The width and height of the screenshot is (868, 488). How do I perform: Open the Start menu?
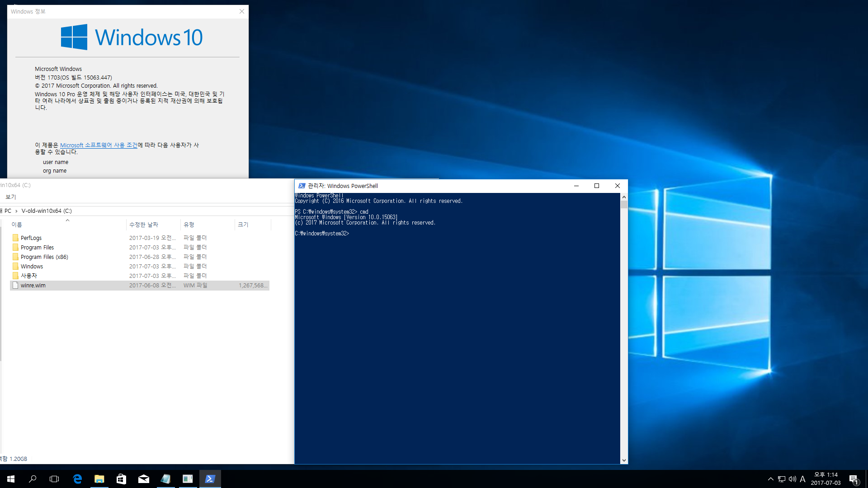click(x=11, y=479)
